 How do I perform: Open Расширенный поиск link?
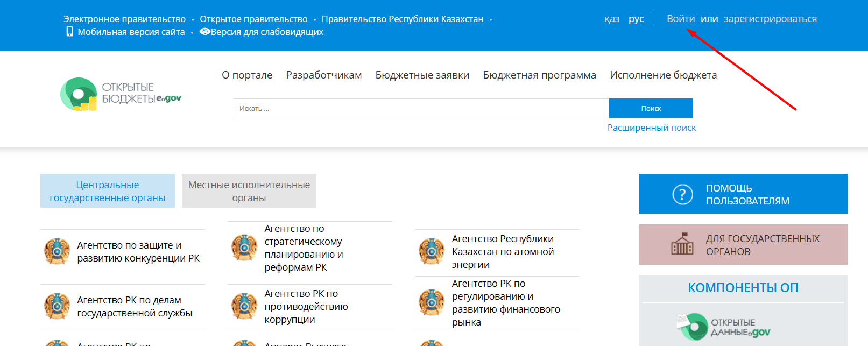point(652,128)
